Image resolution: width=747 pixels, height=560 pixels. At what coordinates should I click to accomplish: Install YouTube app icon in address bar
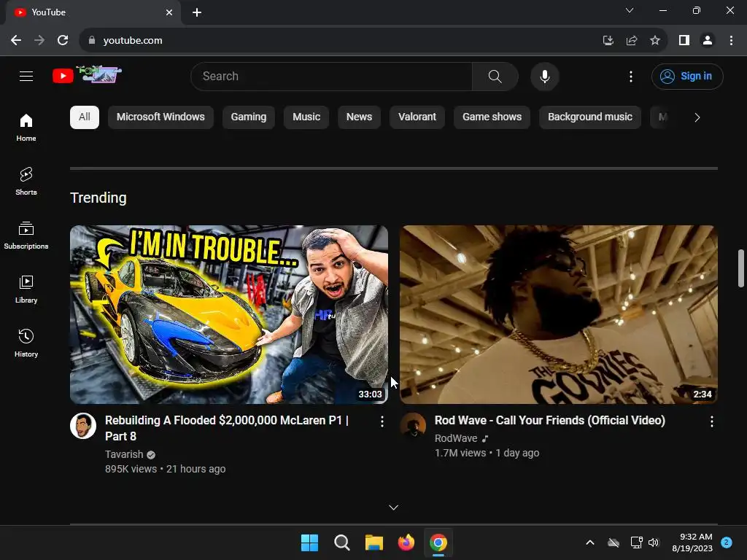pyautogui.click(x=608, y=41)
